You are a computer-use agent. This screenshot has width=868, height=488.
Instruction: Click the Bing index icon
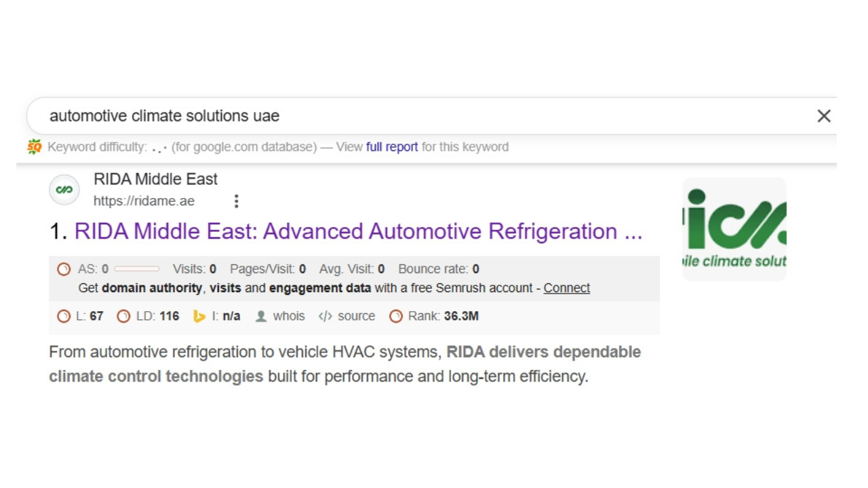click(199, 317)
